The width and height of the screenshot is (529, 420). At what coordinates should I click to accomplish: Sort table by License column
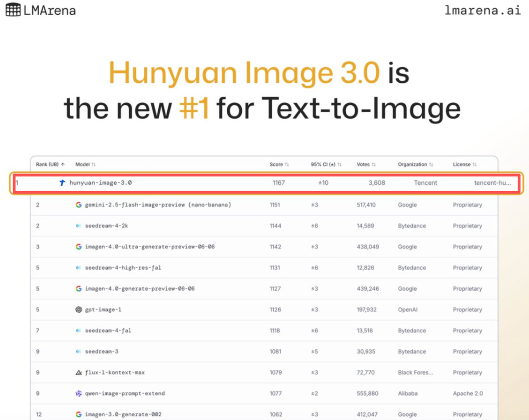point(464,164)
